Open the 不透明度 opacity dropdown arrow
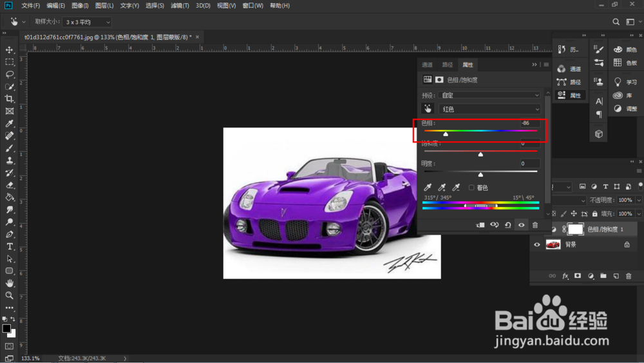This screenshot has height=363, width=644. pyautogui.click(x=639, y=201)
